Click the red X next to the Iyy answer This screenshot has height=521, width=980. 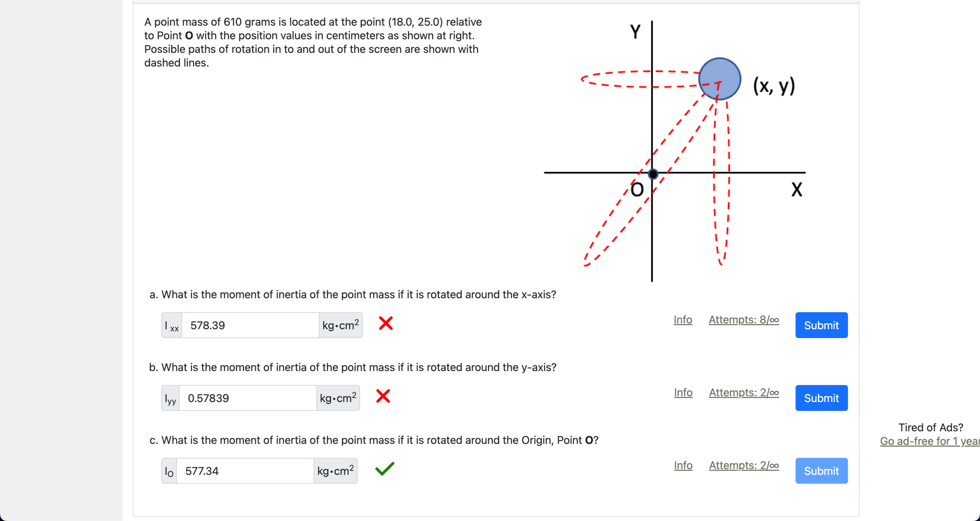pyautogui.click(x=383, y=397)
